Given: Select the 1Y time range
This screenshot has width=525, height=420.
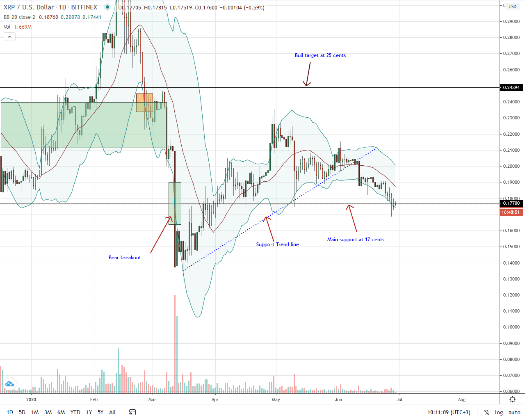Looking at the screenshot, I should [89, 412].
